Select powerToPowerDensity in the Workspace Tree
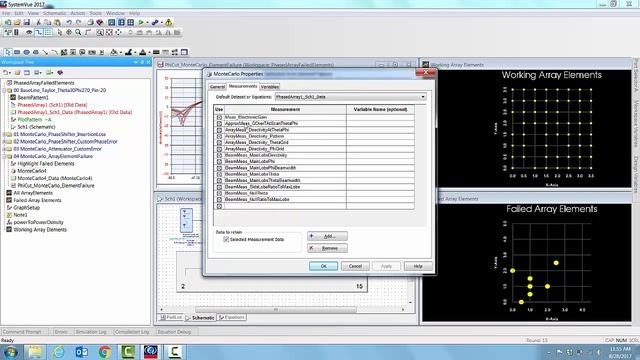 pos(38,222)
